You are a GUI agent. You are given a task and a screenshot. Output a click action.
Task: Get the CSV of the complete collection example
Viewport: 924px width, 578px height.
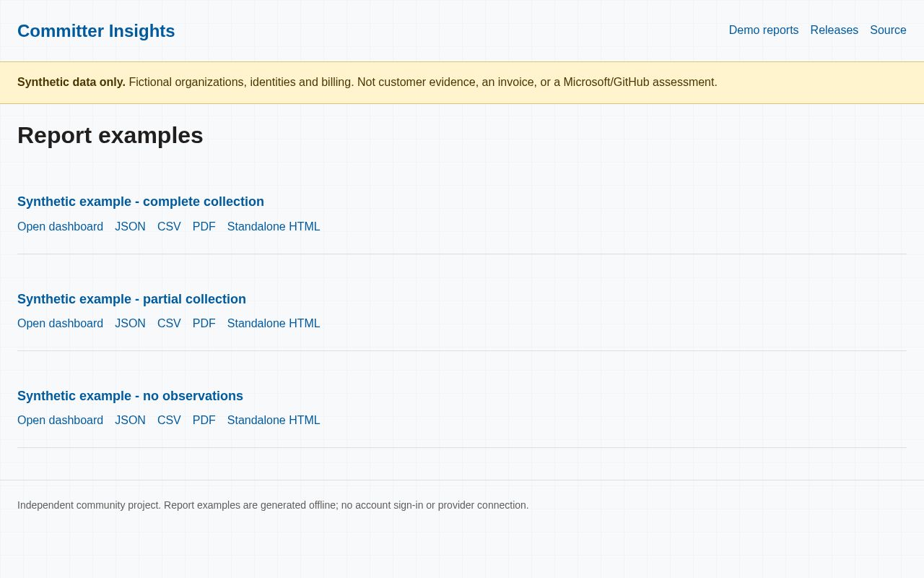[x=169, y=227]
